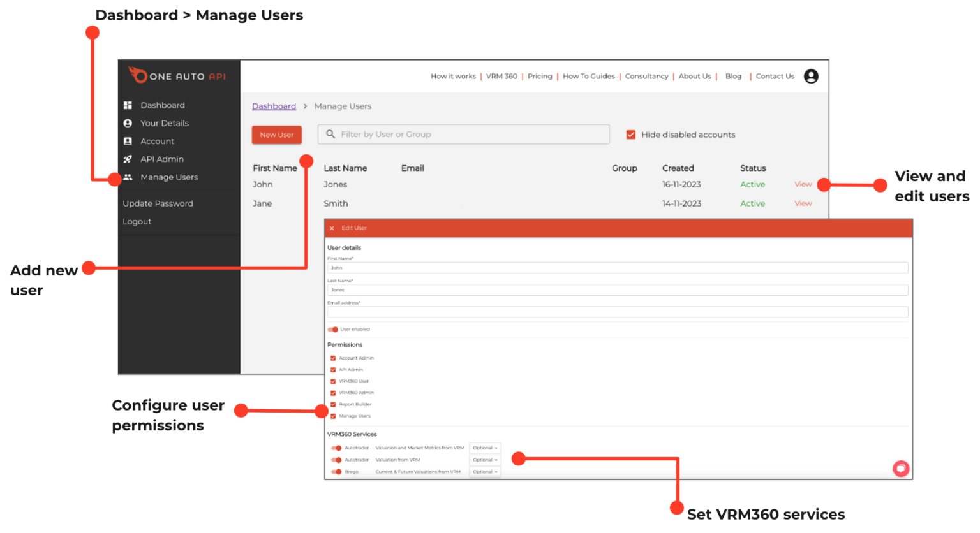Screen dimensions: 980x533
Task: Click the search magnifier in the filter field
Action: [x=330, y=134]
